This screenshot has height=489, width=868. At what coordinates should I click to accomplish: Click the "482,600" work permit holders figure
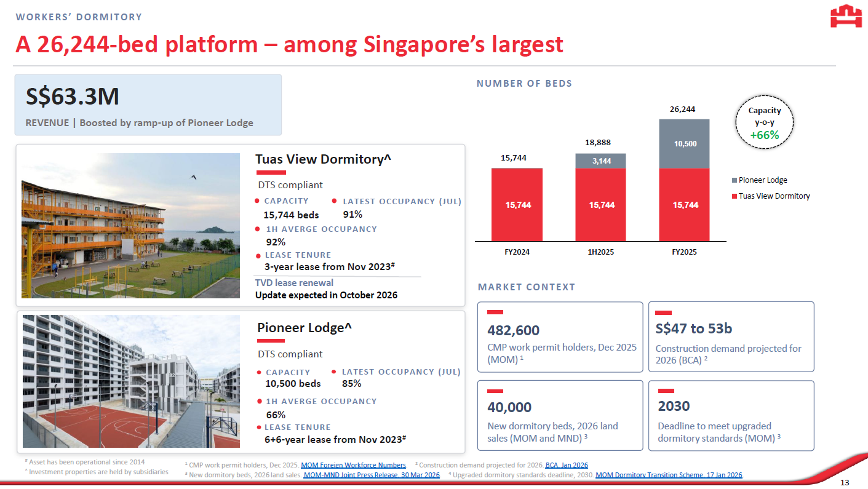coord(514,330)
